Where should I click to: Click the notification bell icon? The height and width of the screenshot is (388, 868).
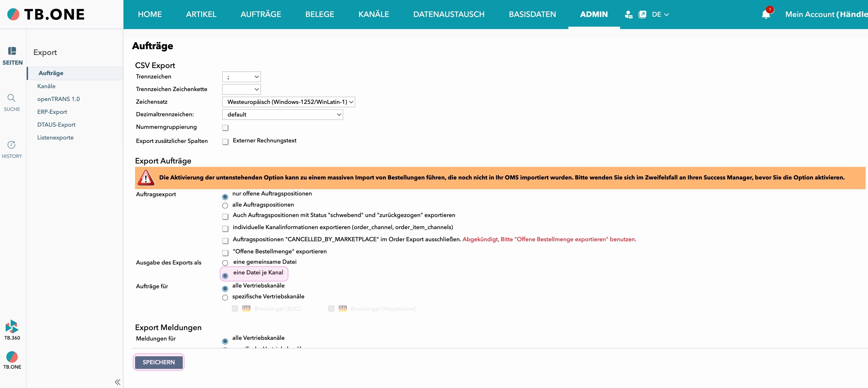tap(766, 15)
